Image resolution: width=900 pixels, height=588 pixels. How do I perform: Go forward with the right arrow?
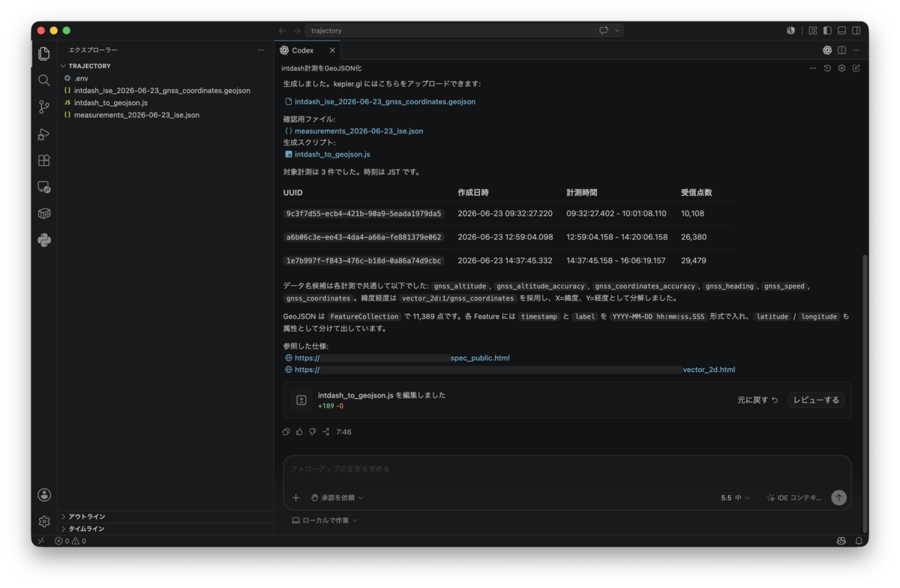coord(297,31)
